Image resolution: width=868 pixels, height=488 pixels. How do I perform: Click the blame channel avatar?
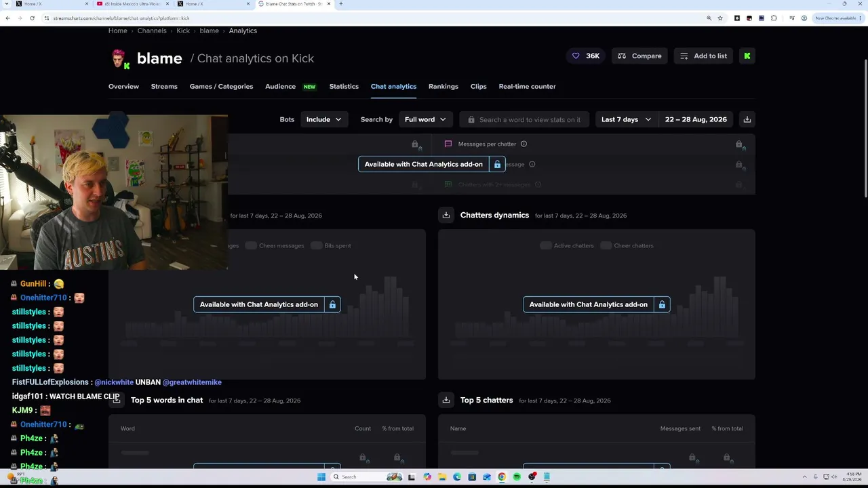(119, 59)
